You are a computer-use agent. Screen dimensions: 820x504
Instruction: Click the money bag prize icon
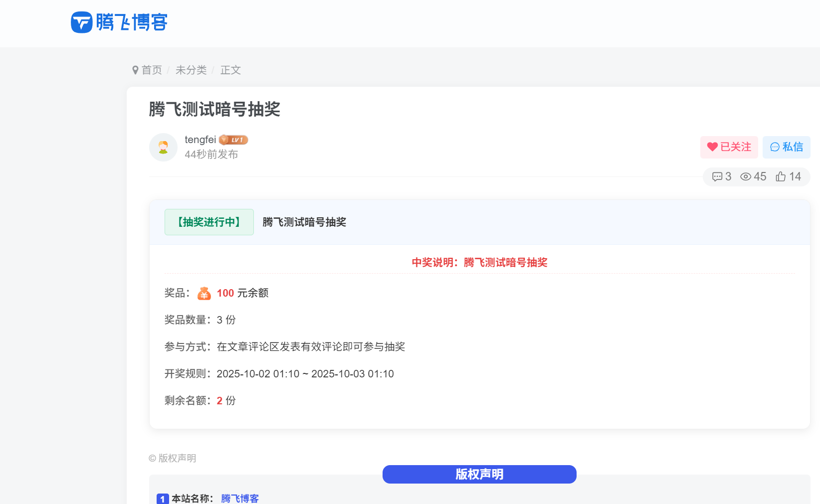pos(204,293)
